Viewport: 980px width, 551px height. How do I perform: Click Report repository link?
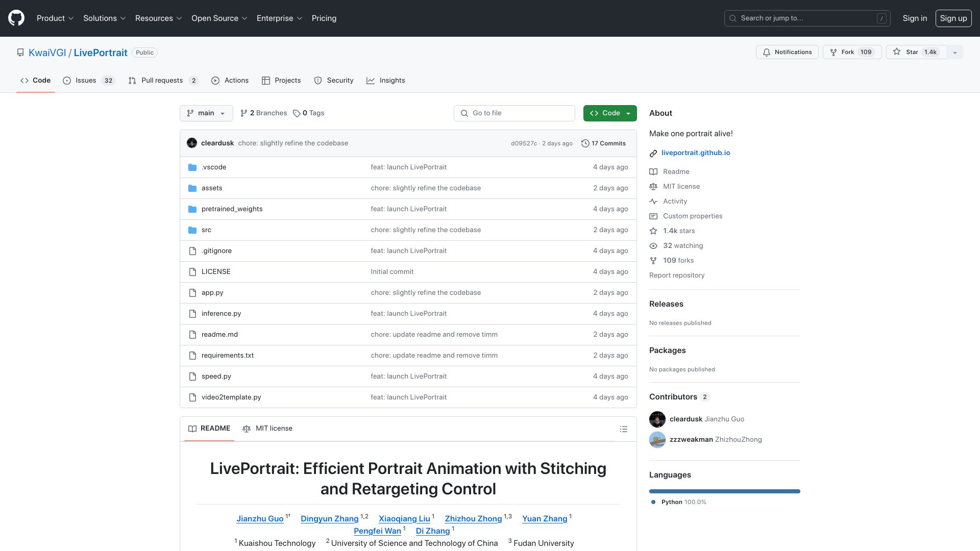677,275
